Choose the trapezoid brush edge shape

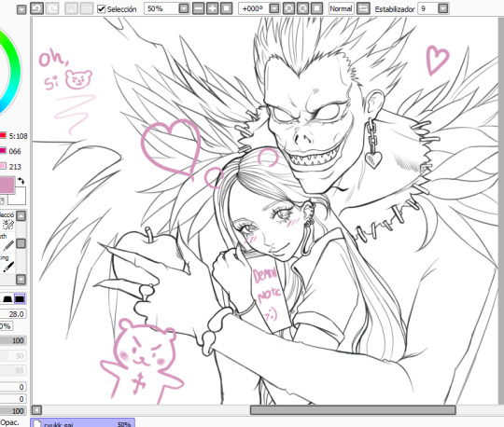point(7,299)
